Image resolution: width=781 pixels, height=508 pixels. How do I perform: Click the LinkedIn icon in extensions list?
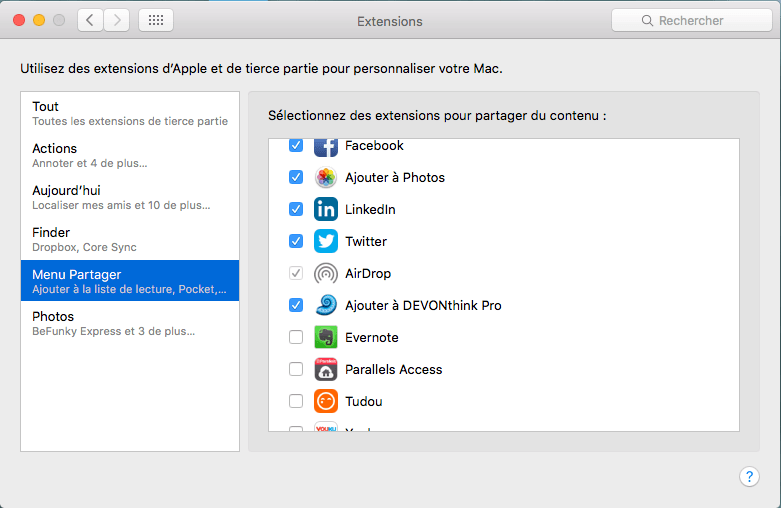[326, 209]
